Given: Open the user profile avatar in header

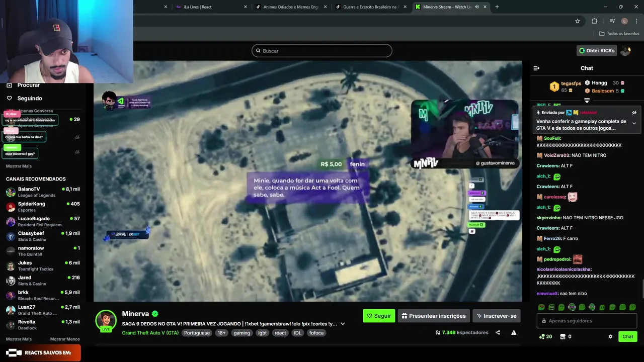Looking at the screenshot, I should point(625,50).
